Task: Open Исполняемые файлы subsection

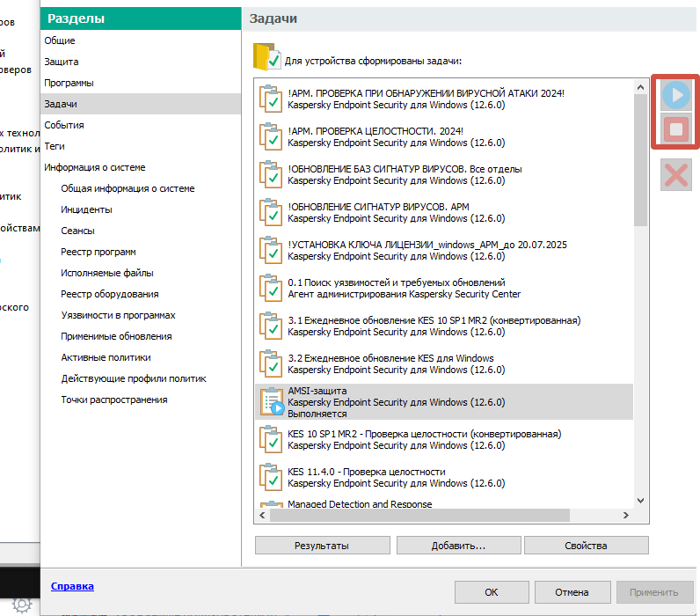Action: tap(107, 273)
